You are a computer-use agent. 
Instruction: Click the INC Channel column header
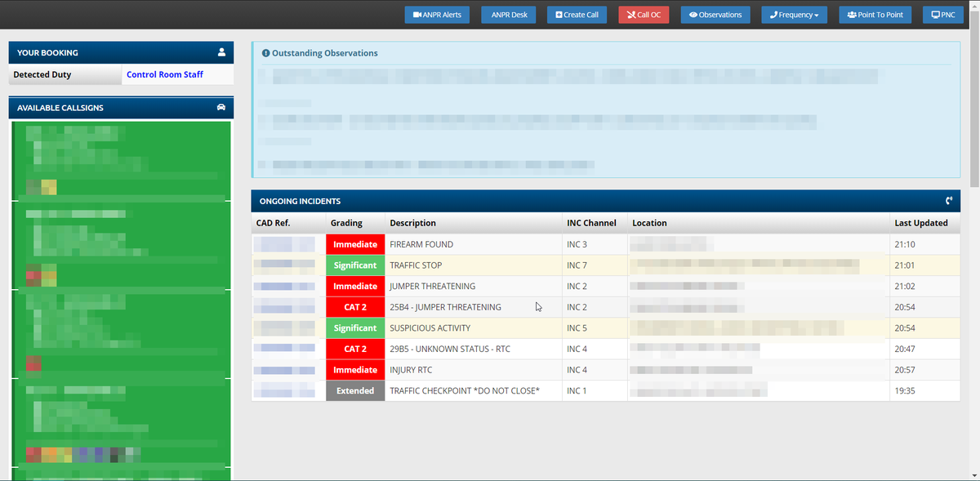pyautogui.click(x=591, y=223)
